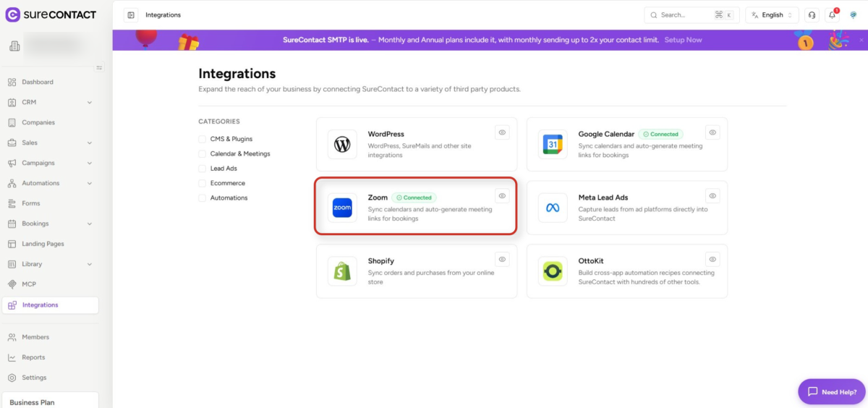Click the MCP icon in sidebar
Screen dimensions: 868x408
tap(12, 284)
